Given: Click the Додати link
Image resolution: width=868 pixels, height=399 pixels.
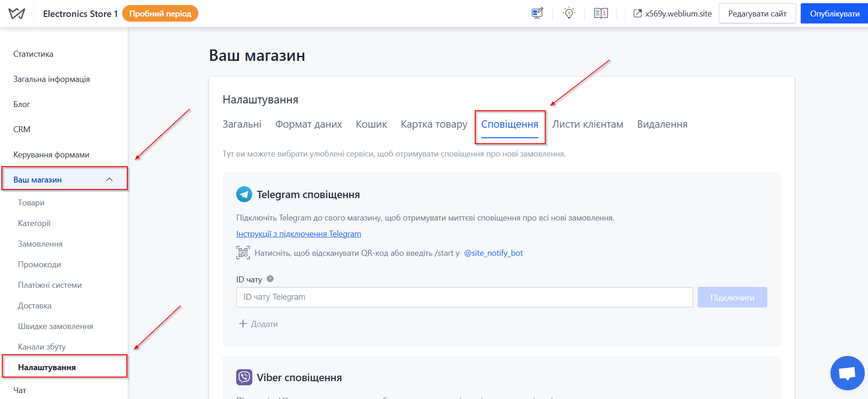Looking at the screenshot, I should click(x=264, y=324).
